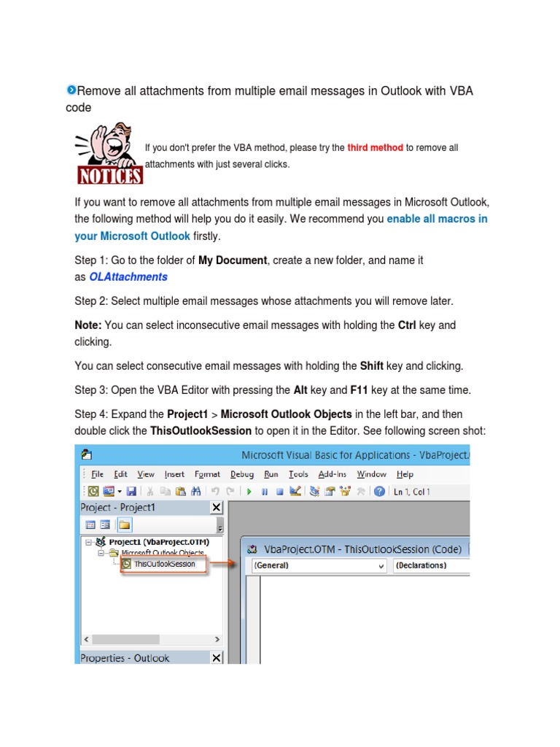Open the Properties Window toolbar icon
Viewport: 560px width, 747px height.
point(330,491)
